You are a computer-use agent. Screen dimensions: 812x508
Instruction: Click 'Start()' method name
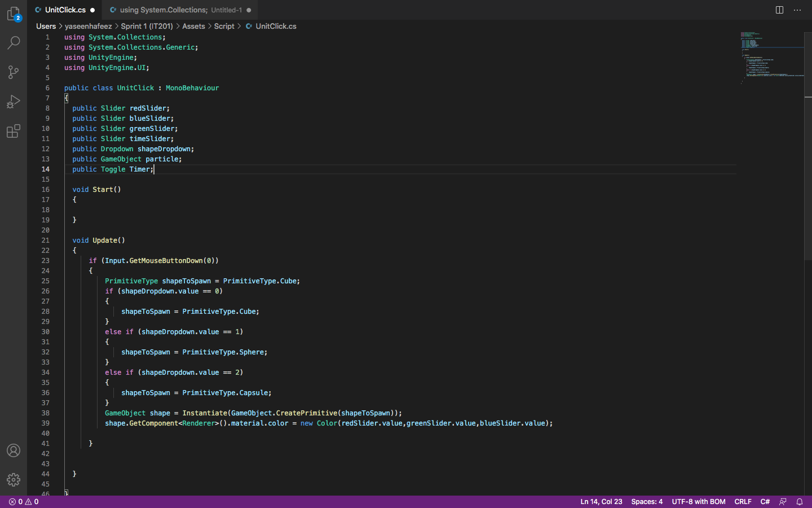(107, 190)
